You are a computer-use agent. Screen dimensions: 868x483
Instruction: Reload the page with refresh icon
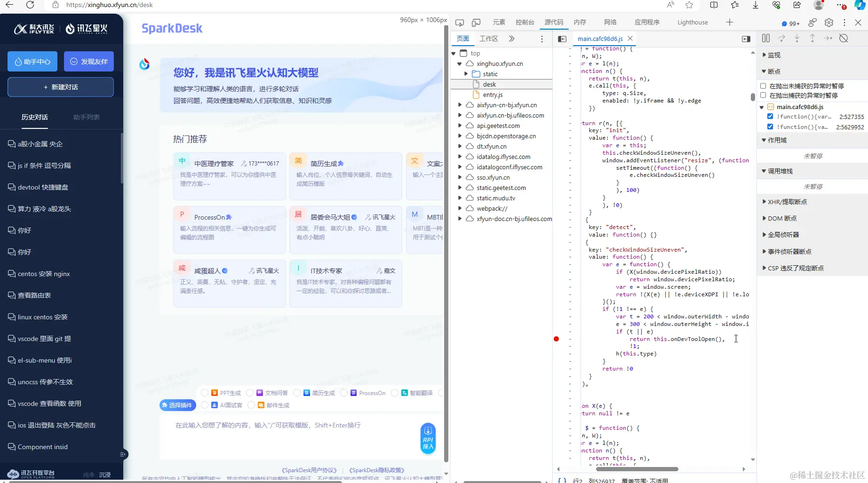pyautogui.click(x=30, y=5)
